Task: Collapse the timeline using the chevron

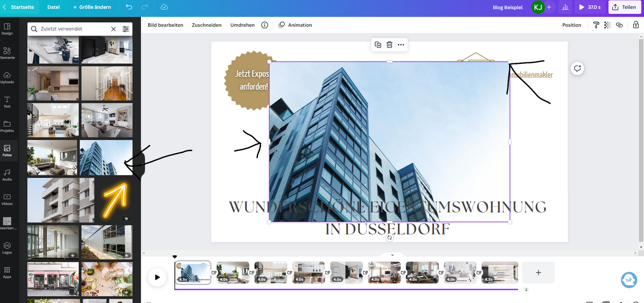Action: (392, 255)
